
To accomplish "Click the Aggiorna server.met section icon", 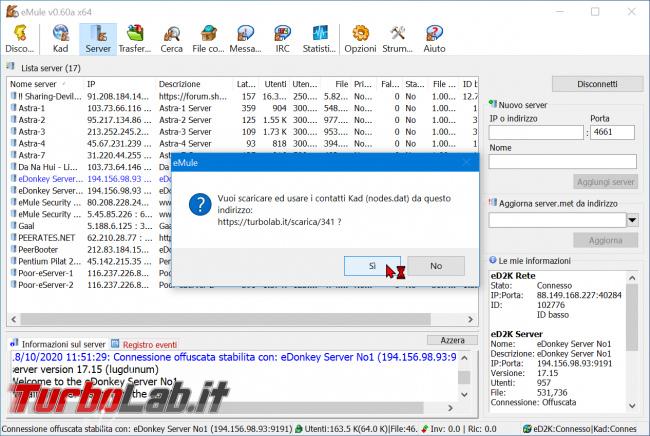I will (x=492, y=203).
